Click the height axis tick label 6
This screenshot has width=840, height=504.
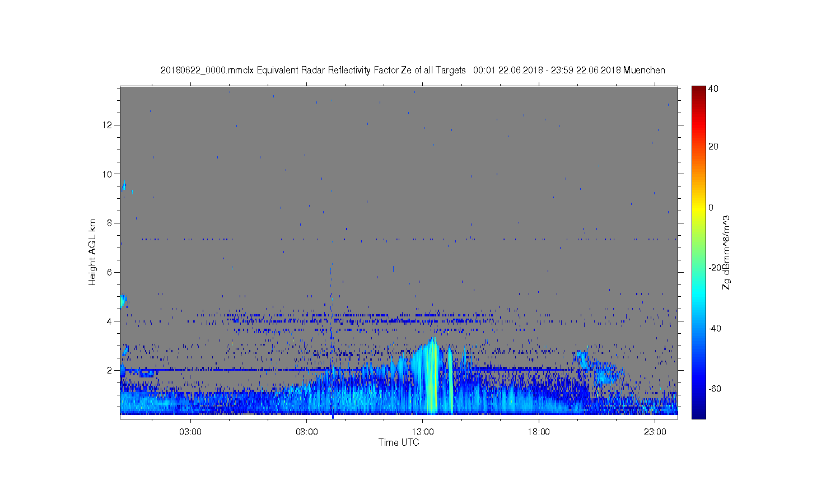tap(110, 272)
